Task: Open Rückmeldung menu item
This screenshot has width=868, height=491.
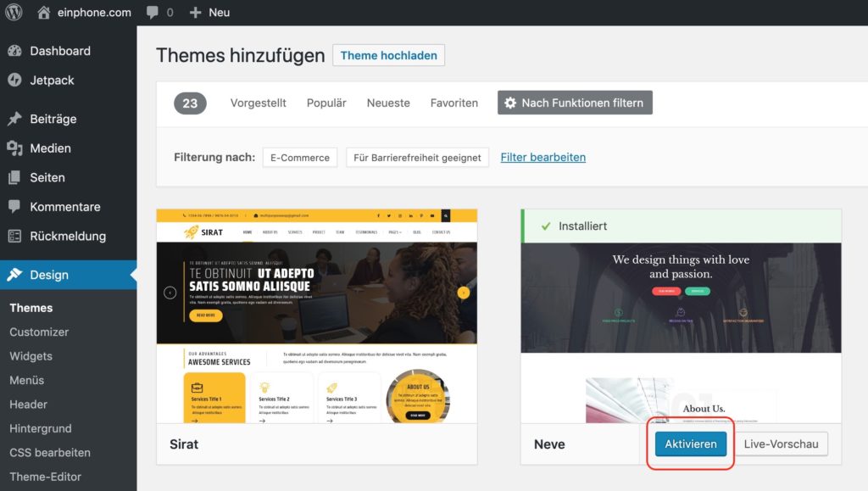Action: click(x=68, y=237)
